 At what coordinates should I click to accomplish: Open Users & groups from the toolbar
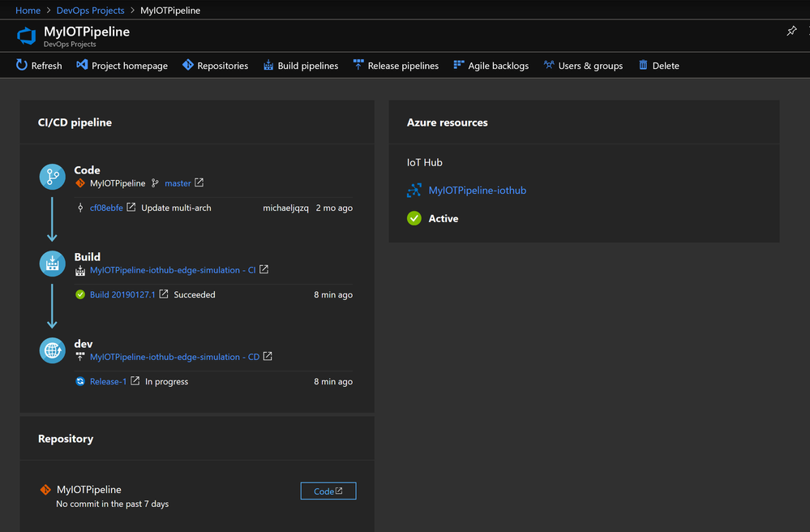point(583,66)
